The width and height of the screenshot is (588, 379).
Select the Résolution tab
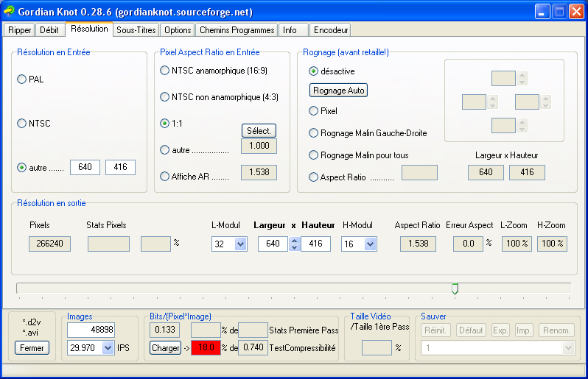pyautogui.click(x=89, y=29)
